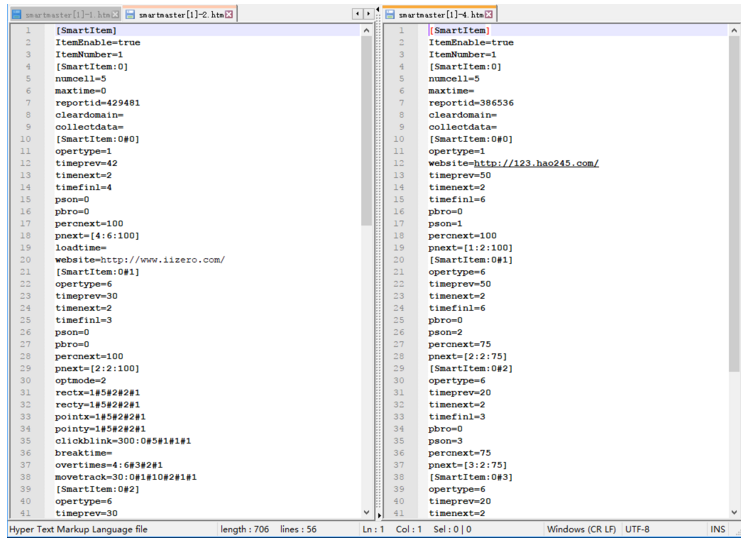Activate the smartmaster[1]-4.htm tab

click(438, 15)
